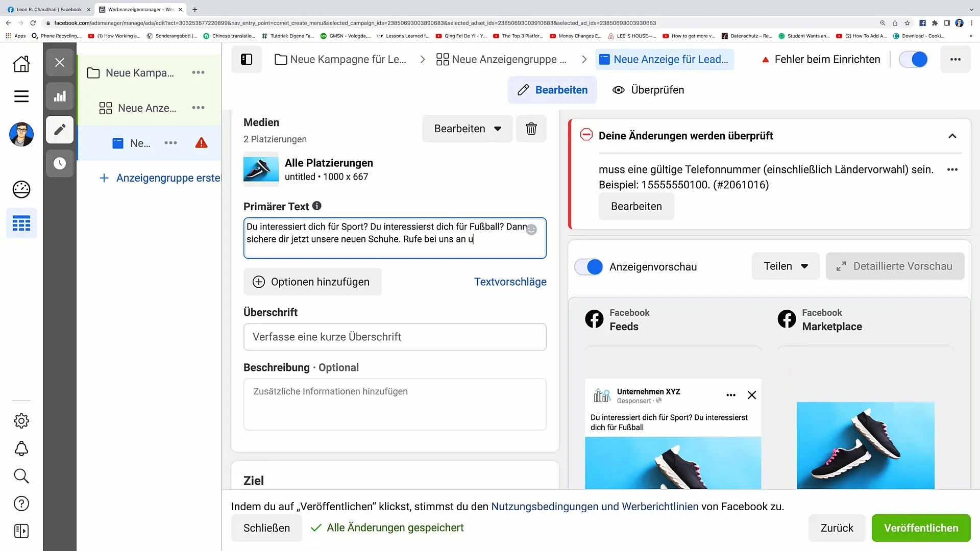Select Neue Anzeigengruppe breadcrumb
The image size is (980, 551).
pos(501,59)
